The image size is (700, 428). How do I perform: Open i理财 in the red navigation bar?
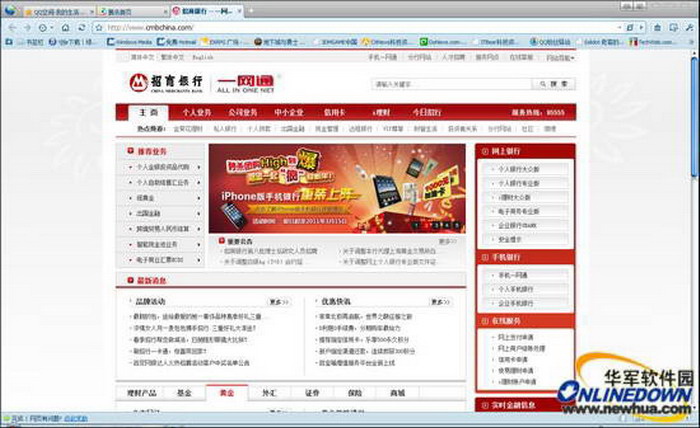[x=381, y=112]
